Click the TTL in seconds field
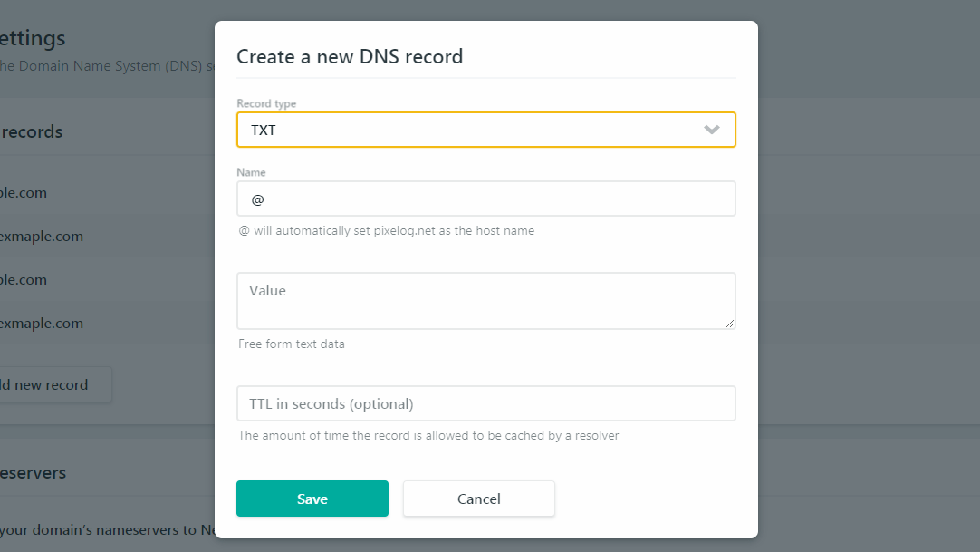The width and height of the screenshot is (980, 552). coord(486,402)
